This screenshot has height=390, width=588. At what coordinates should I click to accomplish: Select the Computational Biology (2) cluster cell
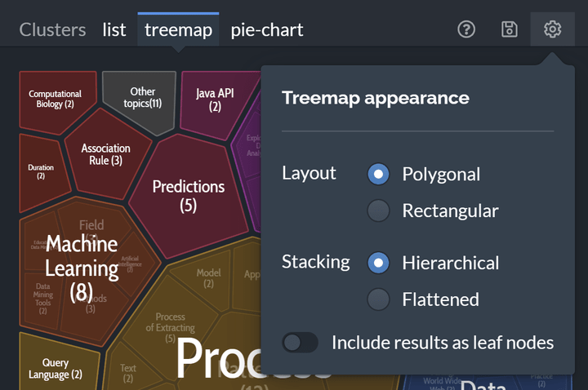click(56, 100)
